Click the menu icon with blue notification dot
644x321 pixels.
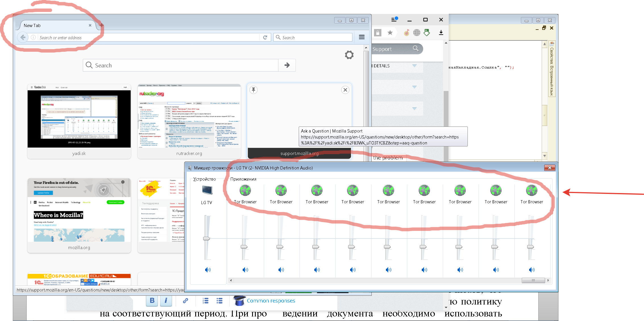click(x=394, y=19)
